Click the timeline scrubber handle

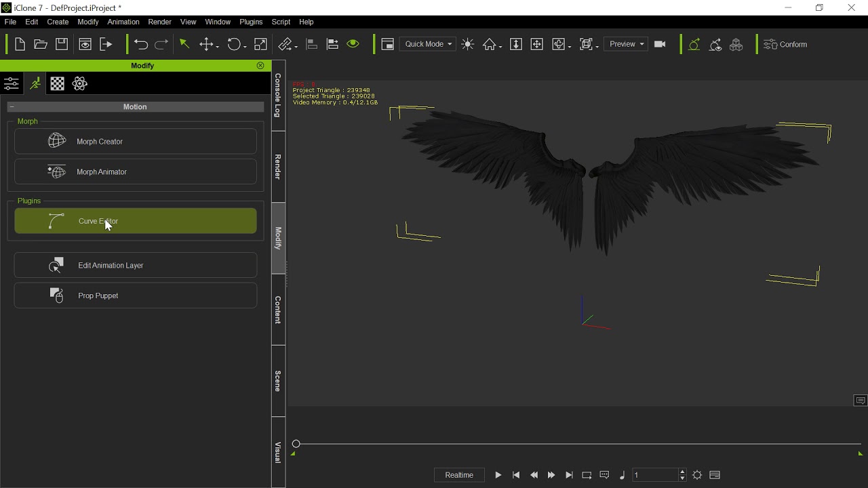tap(296, 444)
